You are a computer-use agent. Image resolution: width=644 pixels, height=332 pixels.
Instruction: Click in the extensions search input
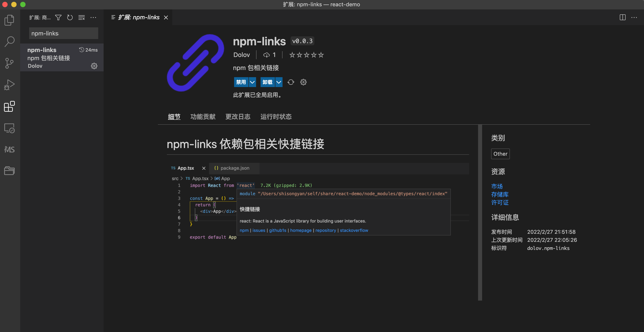(63, 33)
